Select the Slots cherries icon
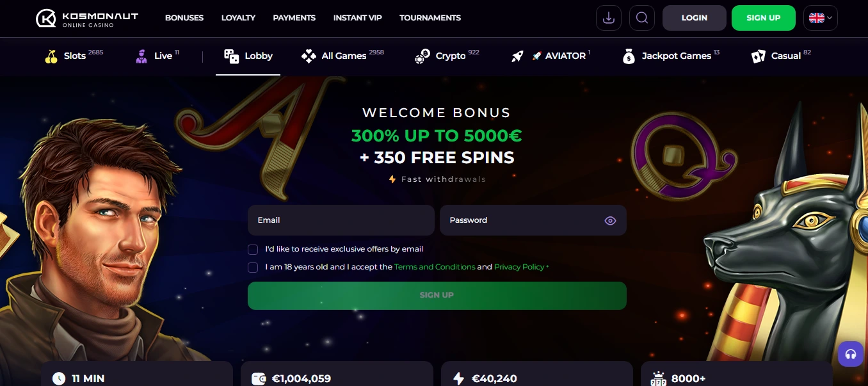The image size is (868, 386). pyautogui.click(x=51, y=56)
